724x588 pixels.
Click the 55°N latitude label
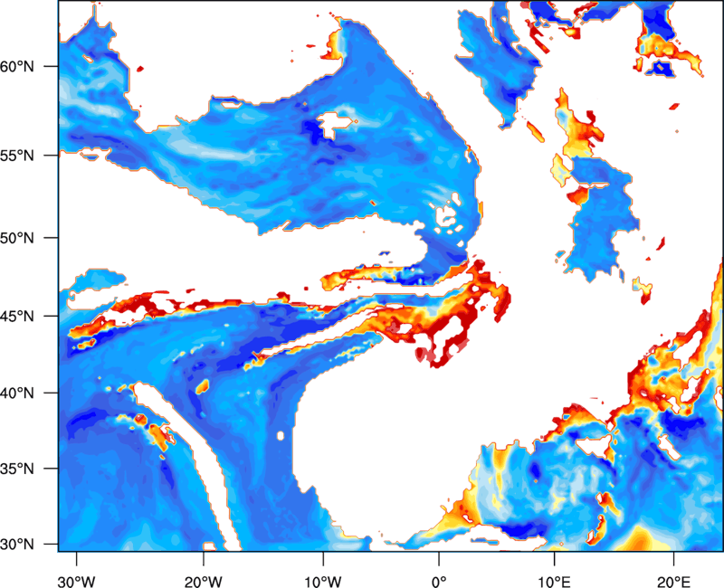click(x=17, y=156)
